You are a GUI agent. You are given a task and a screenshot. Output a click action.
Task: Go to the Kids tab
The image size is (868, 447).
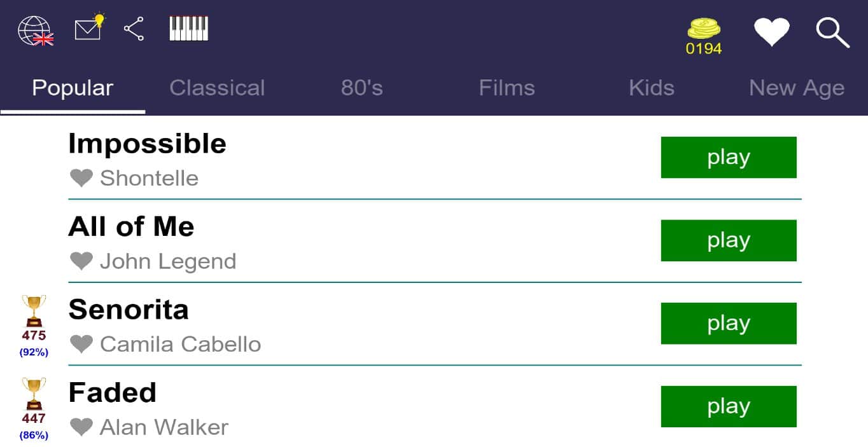651,88
